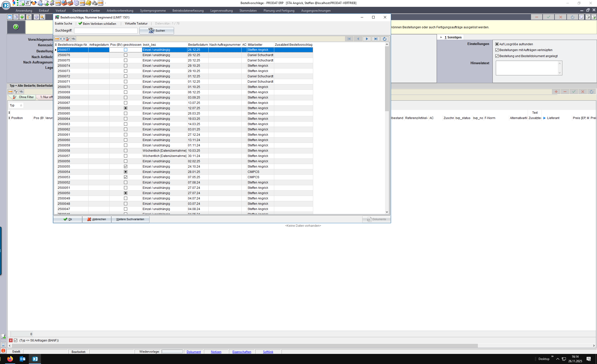Click the refresh icon in dialog navigation bar
Screen dimensions: 597x364
click(x=385, y=39)
